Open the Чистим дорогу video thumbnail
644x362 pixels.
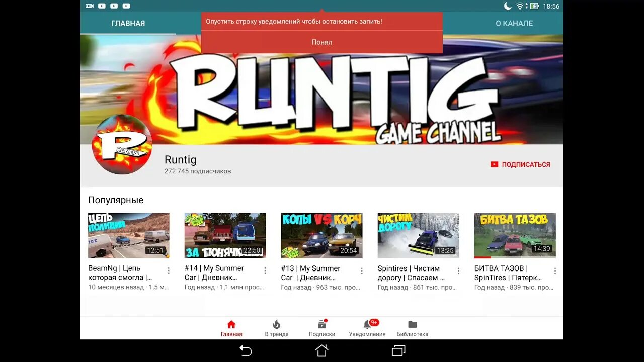point(418,236)
